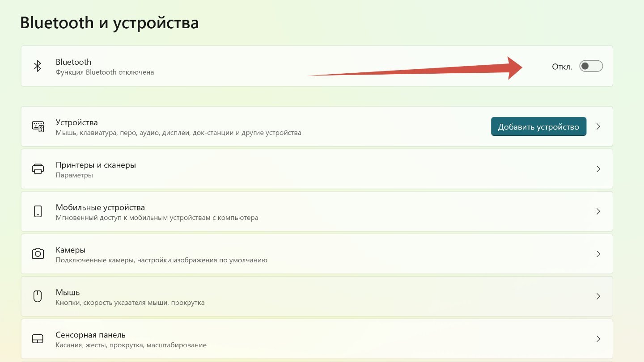
Task: Open the Мобильные устройства chevron
Action: coord(598,211)
